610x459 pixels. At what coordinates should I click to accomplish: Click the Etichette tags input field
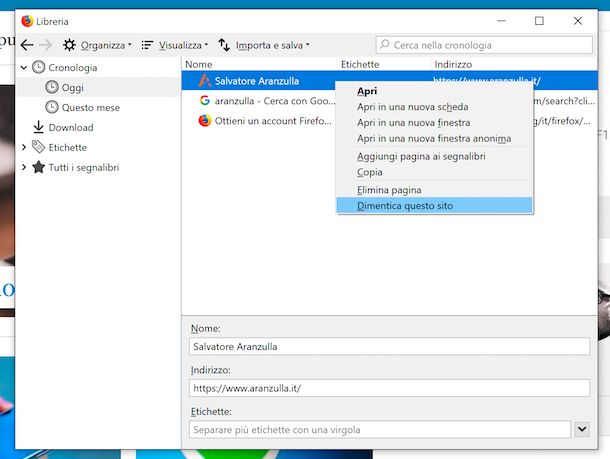(380, 430)
